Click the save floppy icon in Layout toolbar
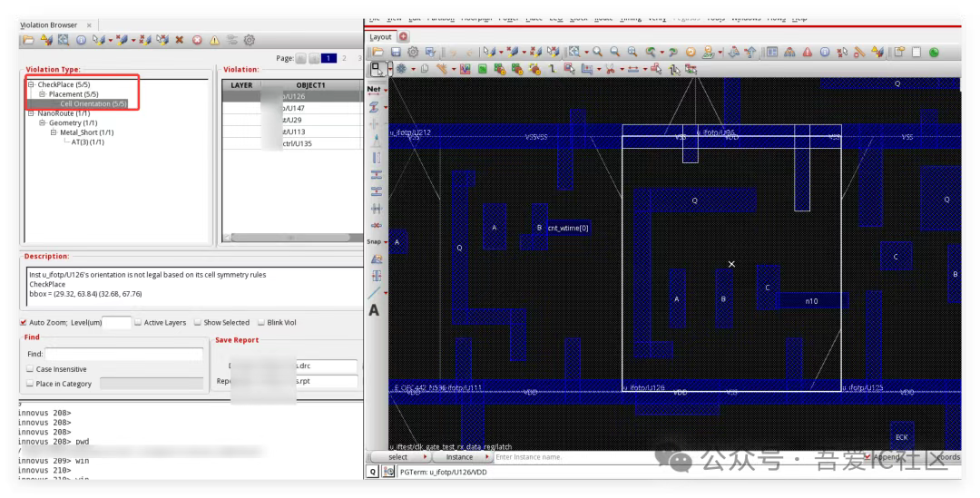The width and height of the screenshot is (980, 498). click(x=396, y=53)
